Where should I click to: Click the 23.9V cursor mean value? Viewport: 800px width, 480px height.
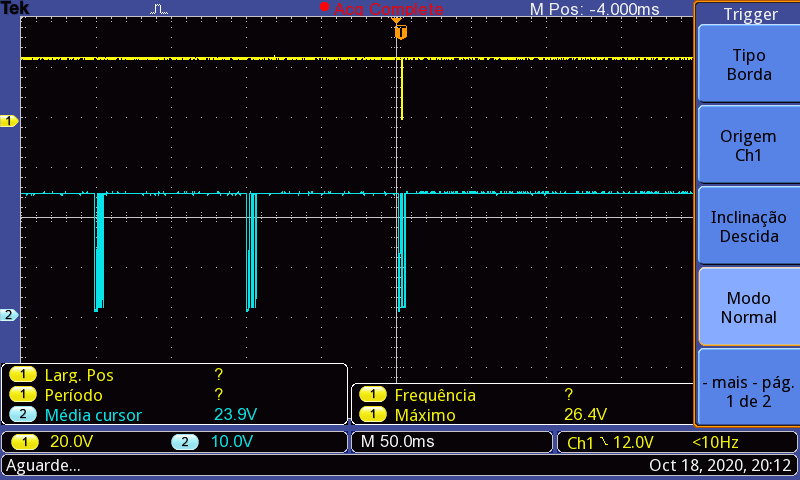[x=235, y=414]
